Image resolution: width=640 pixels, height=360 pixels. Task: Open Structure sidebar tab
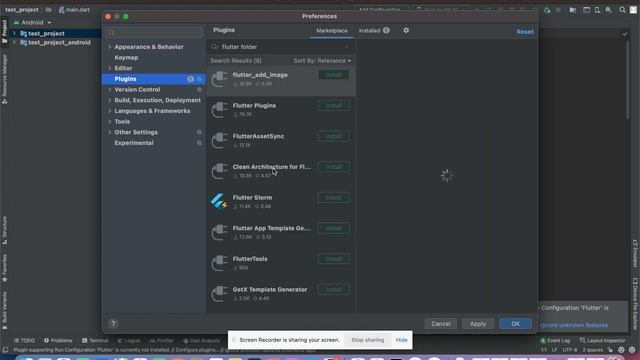[4, 230]
